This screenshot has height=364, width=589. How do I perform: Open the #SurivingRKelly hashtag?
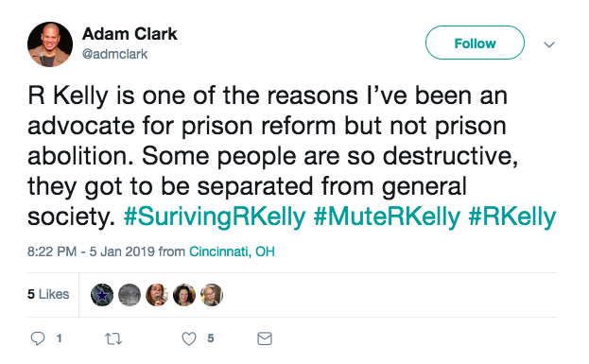[x=215, y=217]
